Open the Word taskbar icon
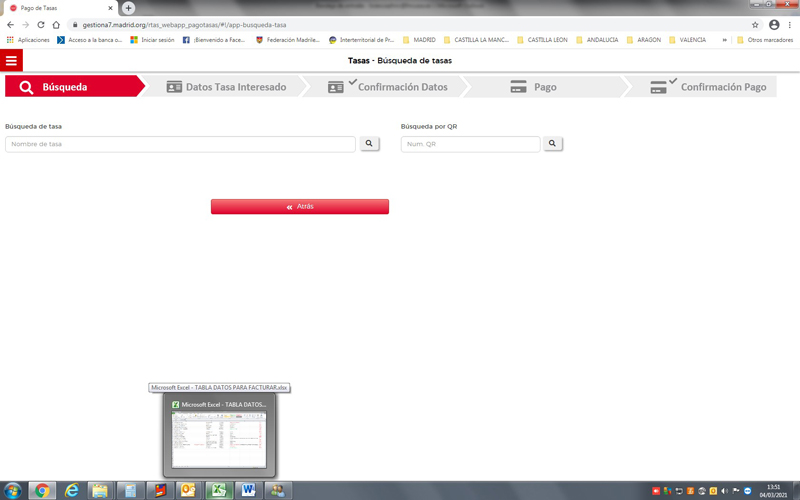 click(x=248, y=491)
